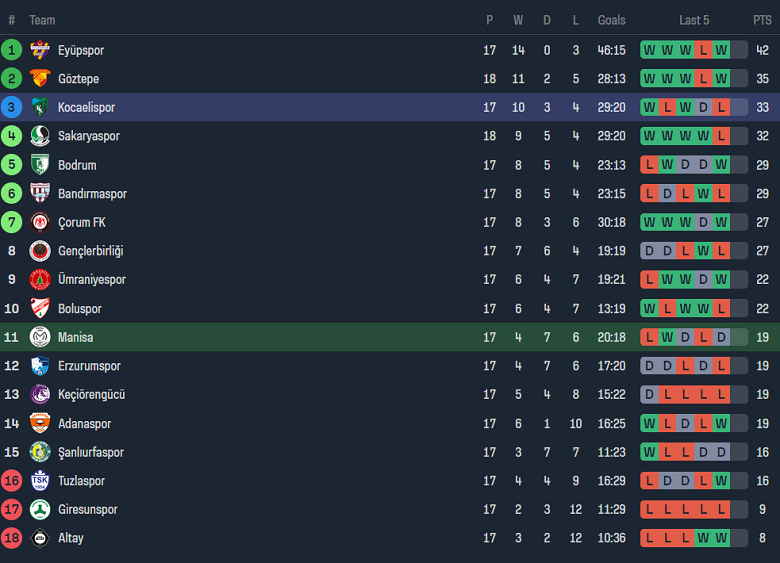This screenshot has height=563, width=780.
Task: Click the Sakaryaspor club crest icon
Action: (40, 136)
